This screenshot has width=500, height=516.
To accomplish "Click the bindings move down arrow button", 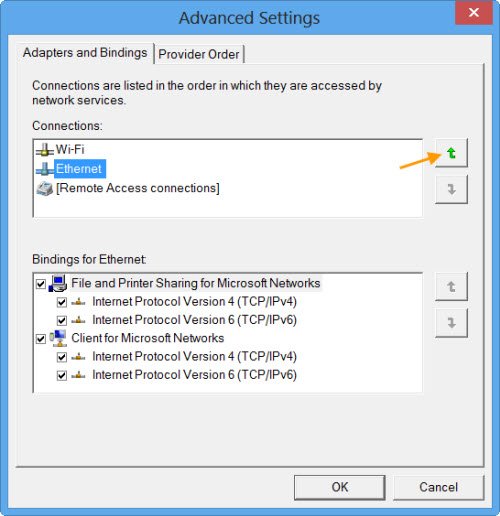I will pos(451,323).
